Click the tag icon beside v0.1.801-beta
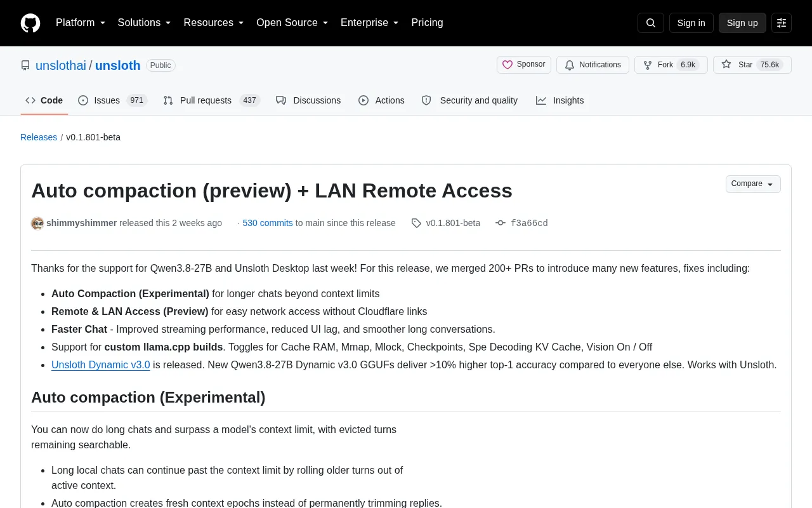The height and width of the screenshot is (508, 812). click(416, 223)
